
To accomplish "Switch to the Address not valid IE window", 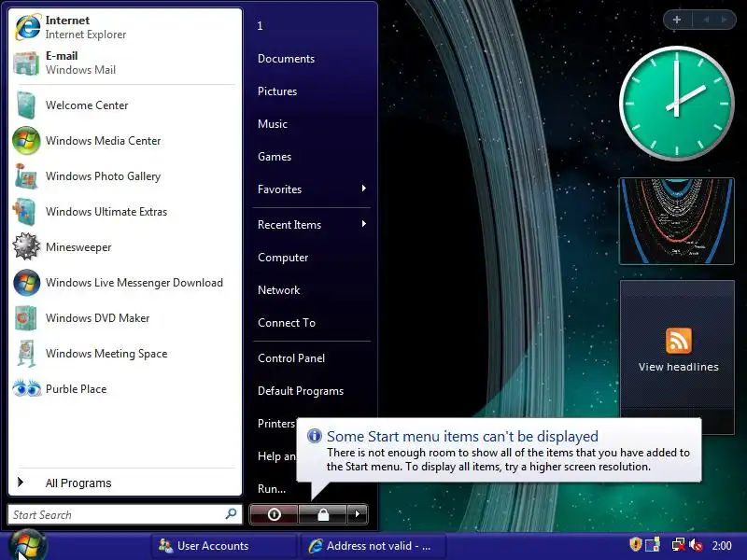I will coord(373,546).
